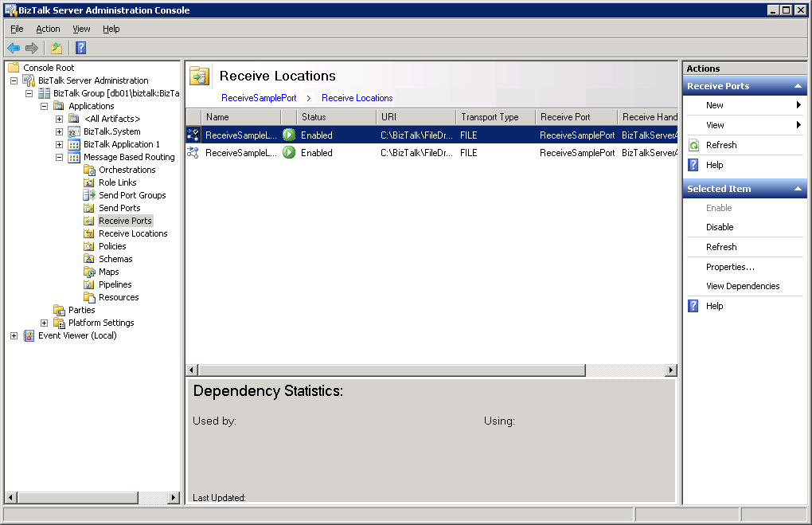Expand the BizTalk.System application node

(59, 131)
